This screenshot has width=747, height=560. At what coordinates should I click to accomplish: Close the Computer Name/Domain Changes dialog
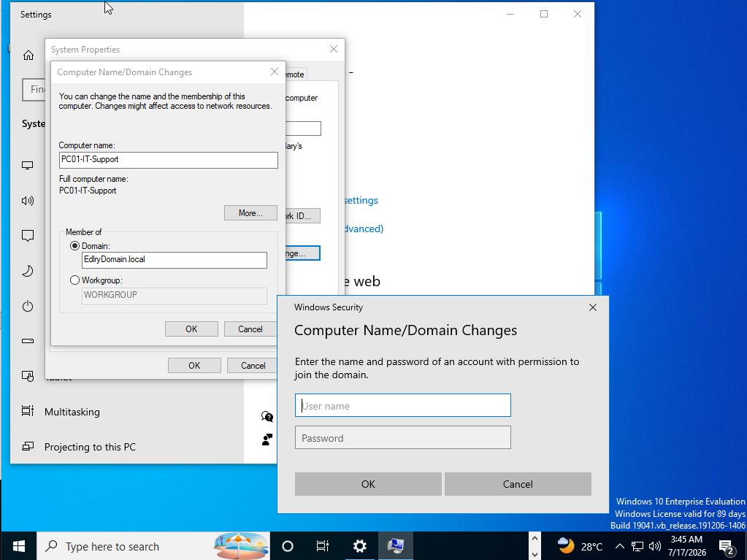pos(275,72)
